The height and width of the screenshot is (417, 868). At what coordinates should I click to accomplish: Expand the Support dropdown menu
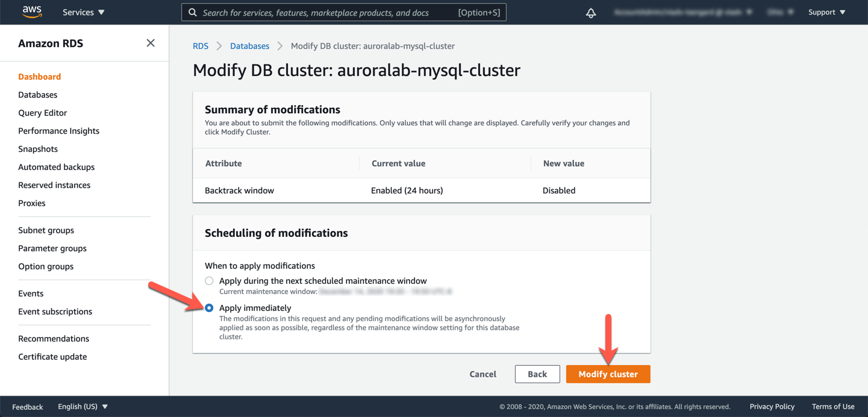(x=826, y=12)
